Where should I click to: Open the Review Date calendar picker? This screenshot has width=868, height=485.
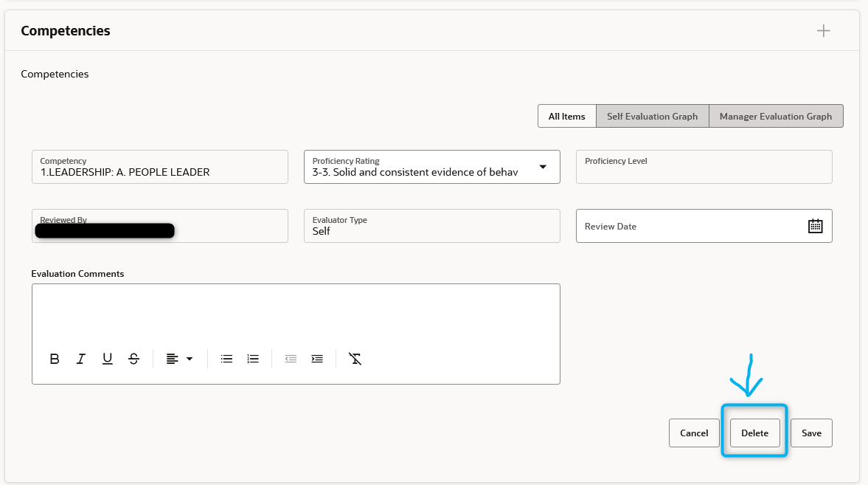click(x=815, y=226)
